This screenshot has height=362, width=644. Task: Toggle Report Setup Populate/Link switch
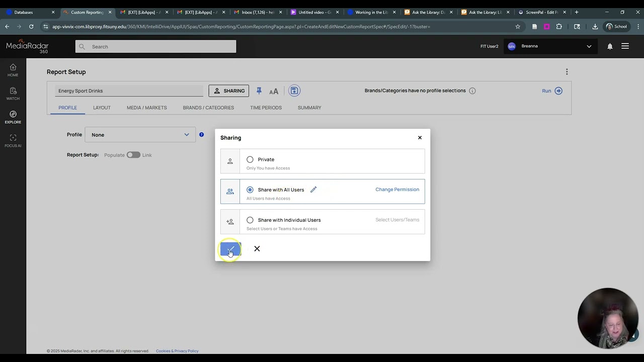tap(133, 155)
